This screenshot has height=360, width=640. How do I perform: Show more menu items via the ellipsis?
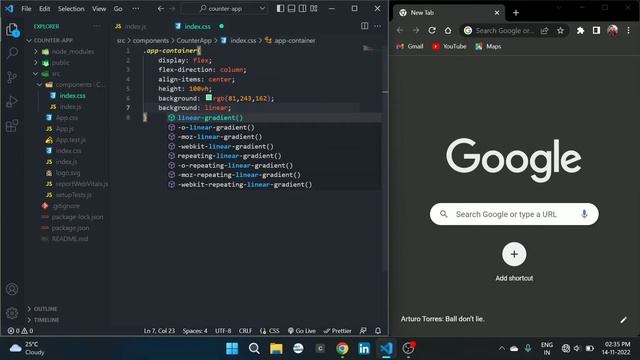coord(136,9)
